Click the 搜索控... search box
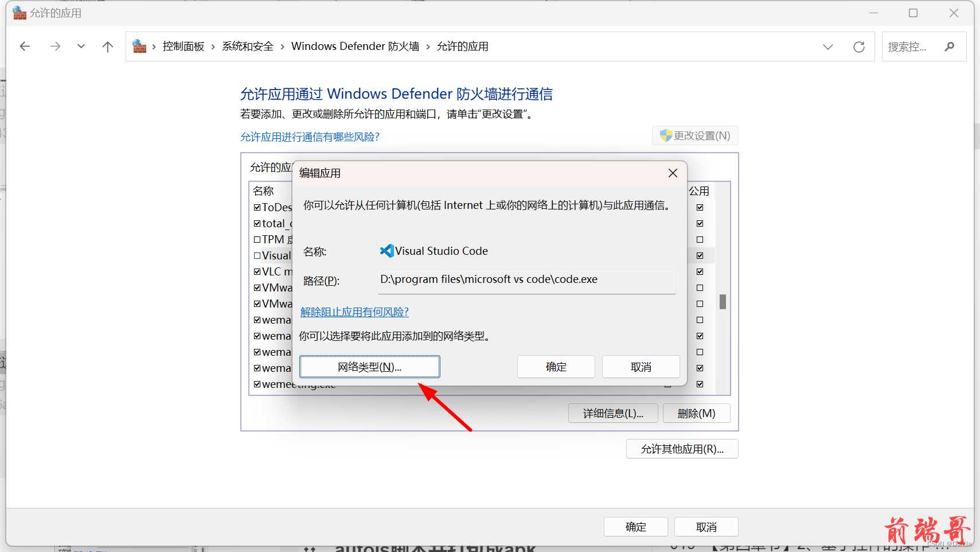 [924, 46]
